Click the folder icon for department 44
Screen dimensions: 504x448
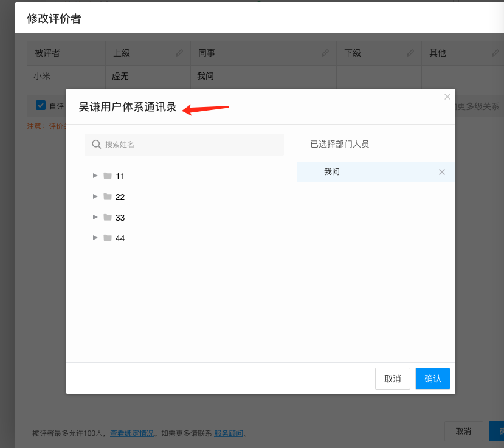pos(108,238)
